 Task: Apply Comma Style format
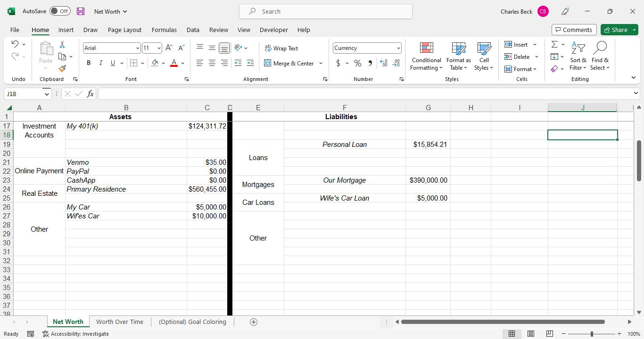point(370,63)
